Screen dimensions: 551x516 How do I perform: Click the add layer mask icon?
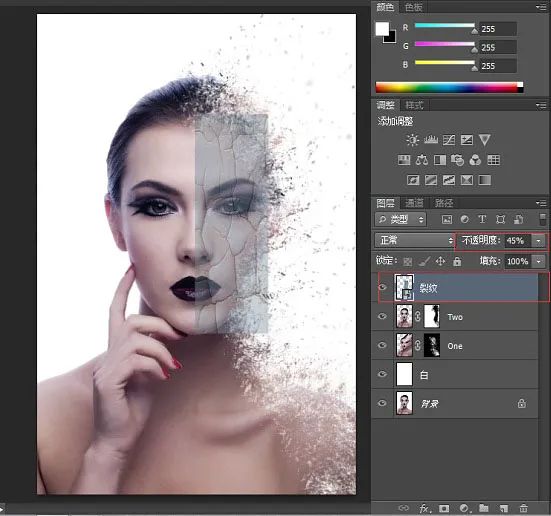444,508
